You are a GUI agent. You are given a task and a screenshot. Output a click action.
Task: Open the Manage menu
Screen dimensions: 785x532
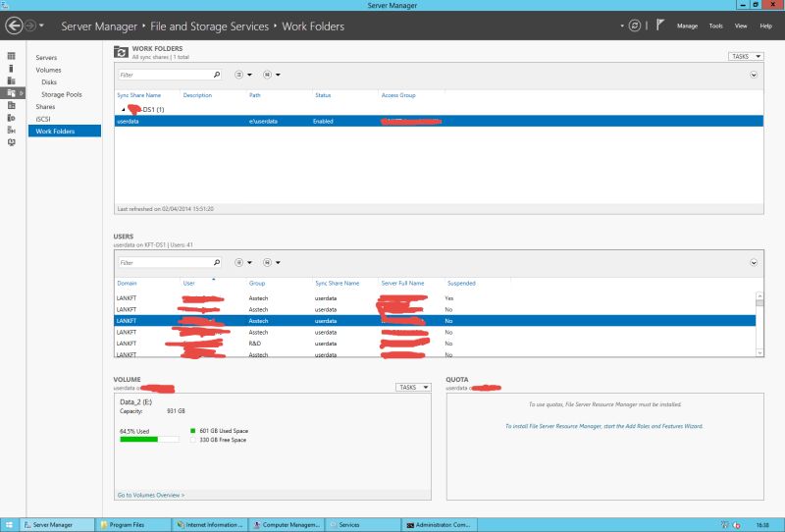tap(687, 27)
